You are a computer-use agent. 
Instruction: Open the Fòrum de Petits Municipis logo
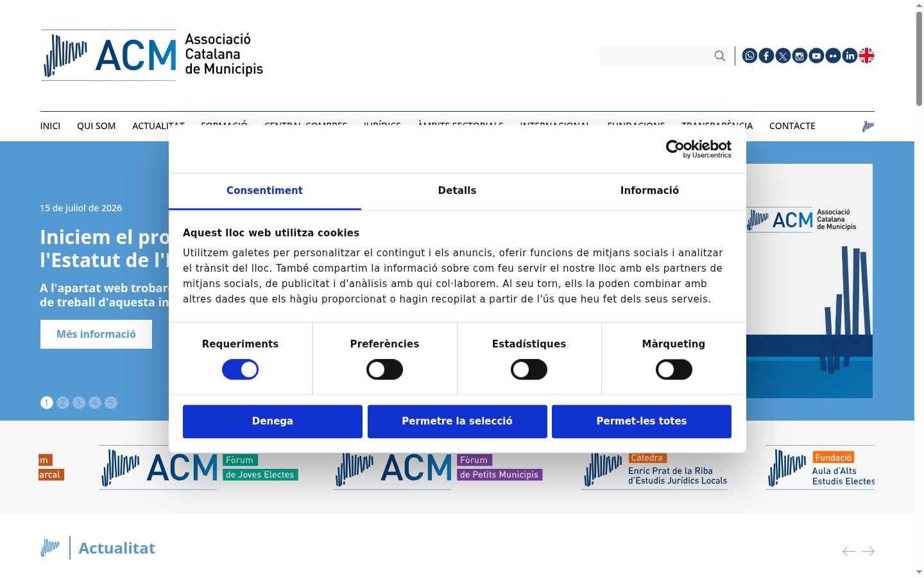(x=438, y=468)
